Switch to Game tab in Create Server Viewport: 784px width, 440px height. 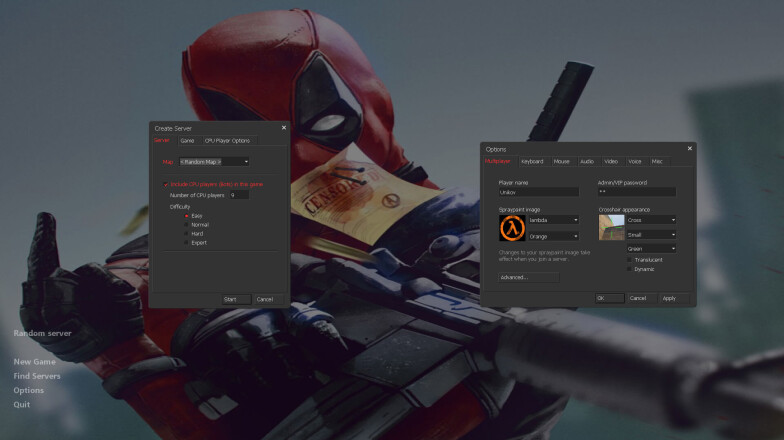click(x=188, y=141)
